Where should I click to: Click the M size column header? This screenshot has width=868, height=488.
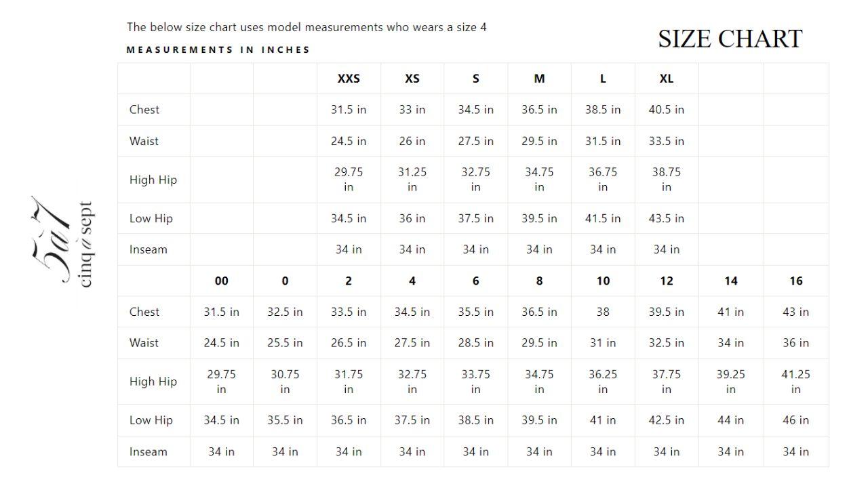tap(539, 79)
